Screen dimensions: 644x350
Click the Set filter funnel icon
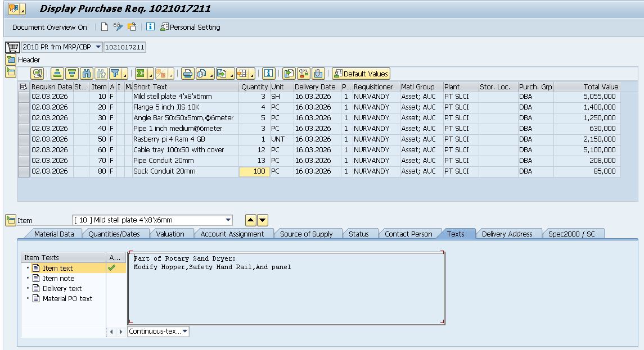pyautogui.click(x=115, y=74)
